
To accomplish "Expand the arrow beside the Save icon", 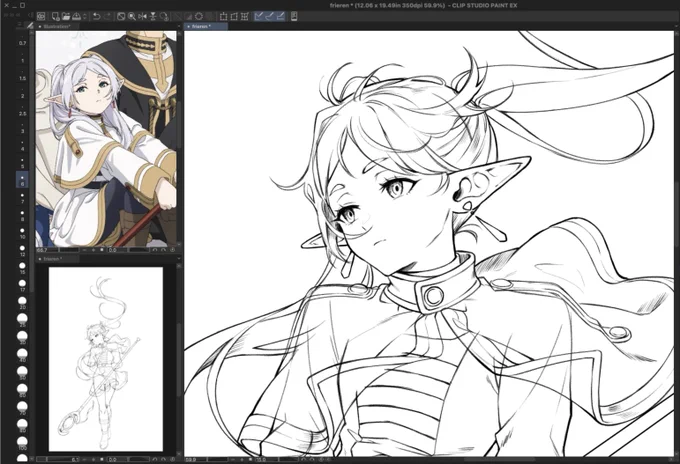I will tap(84, 16).
